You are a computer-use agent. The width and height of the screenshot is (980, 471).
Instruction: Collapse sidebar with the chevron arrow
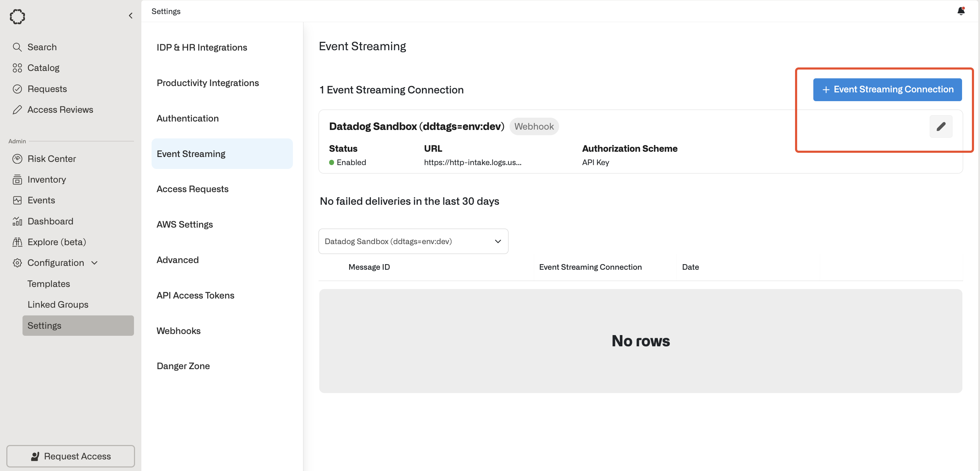[x=130, y=15]
